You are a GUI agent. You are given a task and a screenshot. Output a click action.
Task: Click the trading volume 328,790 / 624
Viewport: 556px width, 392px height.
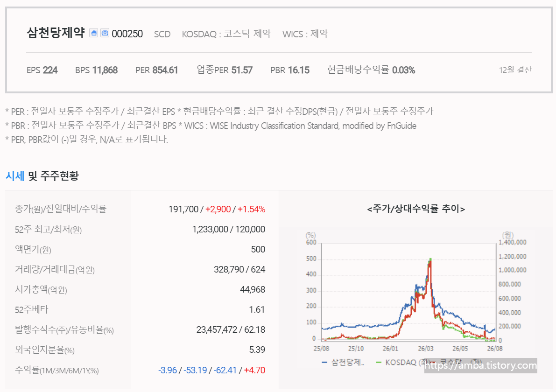(239, 270)
